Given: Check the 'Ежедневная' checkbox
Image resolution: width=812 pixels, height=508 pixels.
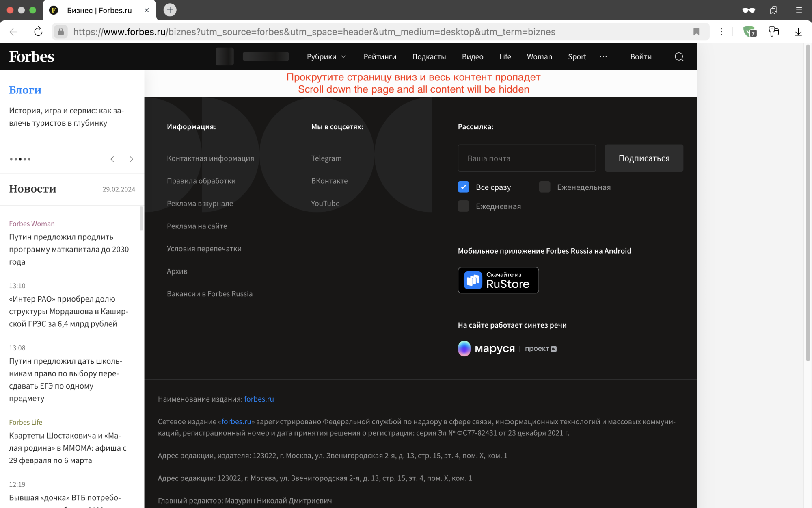Looking at the screenshot, I should click(464, 206).
